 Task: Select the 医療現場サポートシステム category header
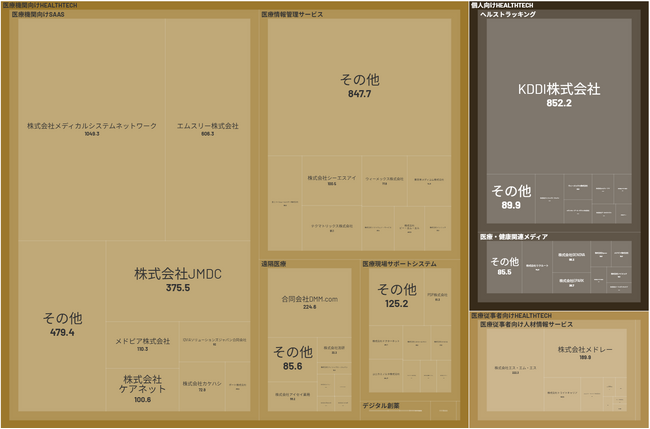click(400, 264)
